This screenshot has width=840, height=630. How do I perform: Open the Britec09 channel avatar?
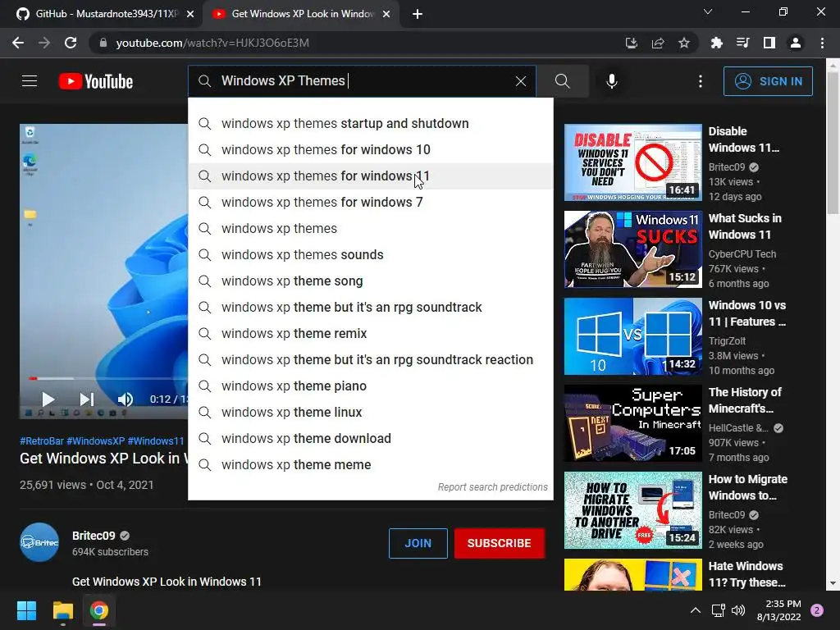coord(39,542)
